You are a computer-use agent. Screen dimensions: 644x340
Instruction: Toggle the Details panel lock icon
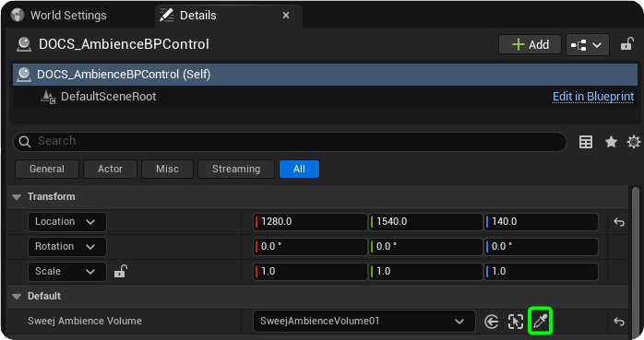click(x=626, y=44)
